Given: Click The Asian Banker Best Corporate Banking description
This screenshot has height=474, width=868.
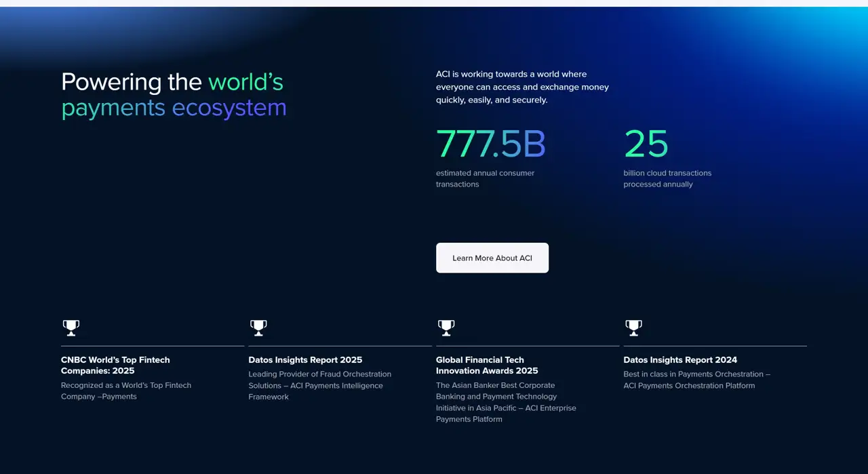Looking at the screenshot, I should [506, 402].
